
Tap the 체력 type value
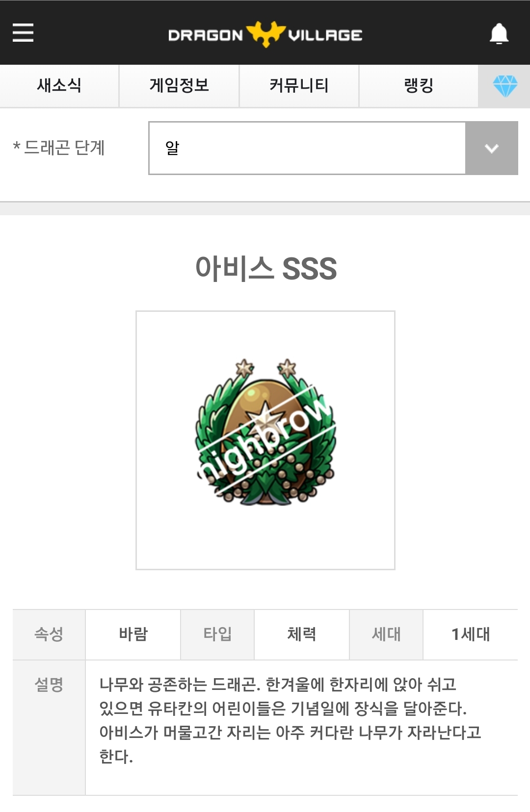[x=301, y=634]
